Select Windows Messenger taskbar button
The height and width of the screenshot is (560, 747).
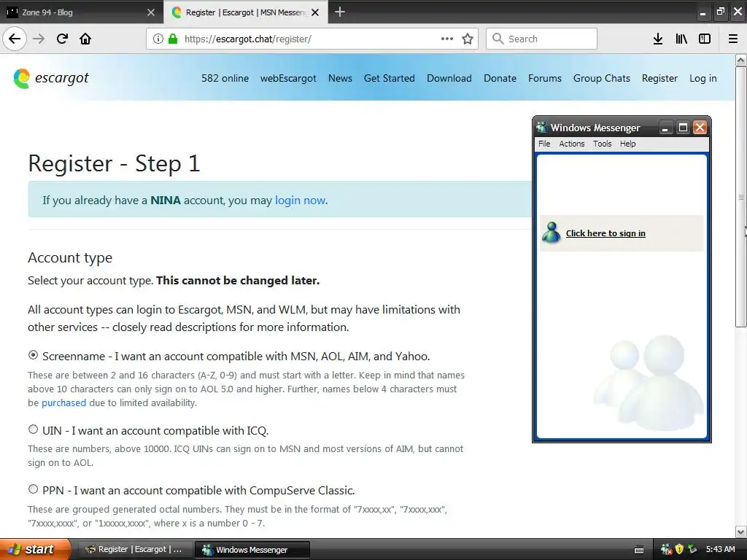(x=252, y=550)
